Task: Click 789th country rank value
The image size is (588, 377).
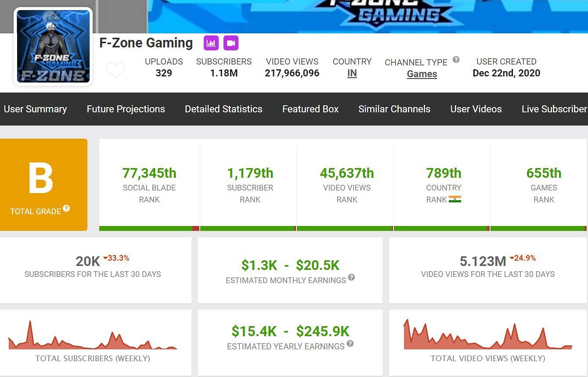Action: [444, 173]
